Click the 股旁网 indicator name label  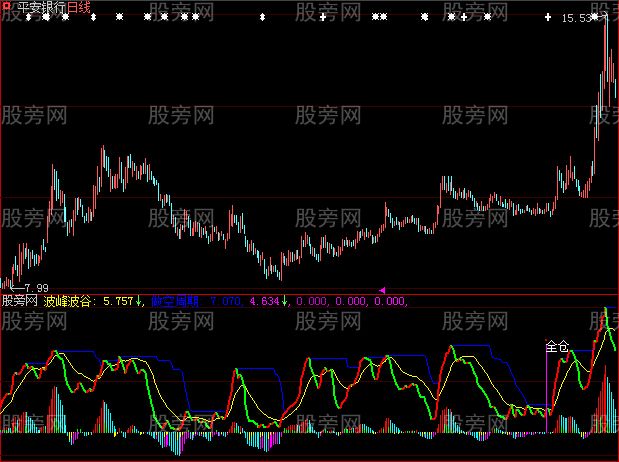(x=20, y=299)
